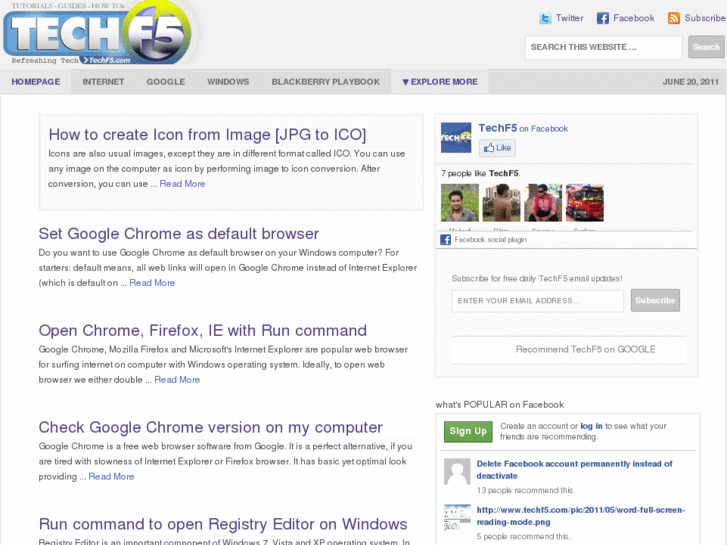Screen dimensions: 727x545
Task: Click '13 people recommend this' text
Action: (526, 491)
